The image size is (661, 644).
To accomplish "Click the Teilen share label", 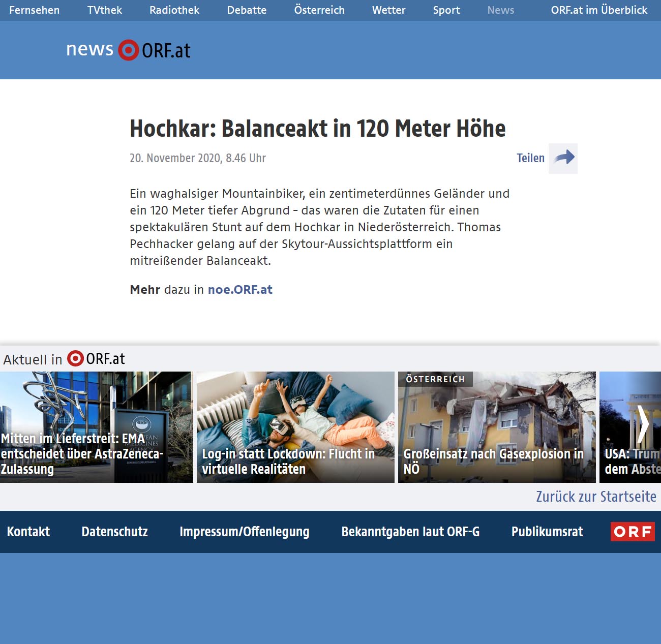I will (x=530, y=158).
